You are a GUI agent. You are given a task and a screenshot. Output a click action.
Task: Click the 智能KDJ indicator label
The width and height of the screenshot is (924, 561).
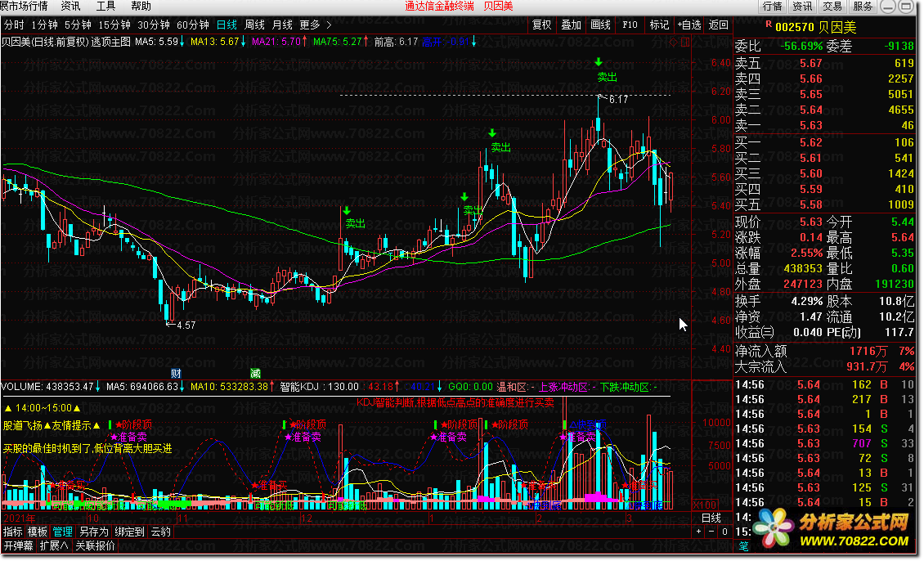(298, 387)
